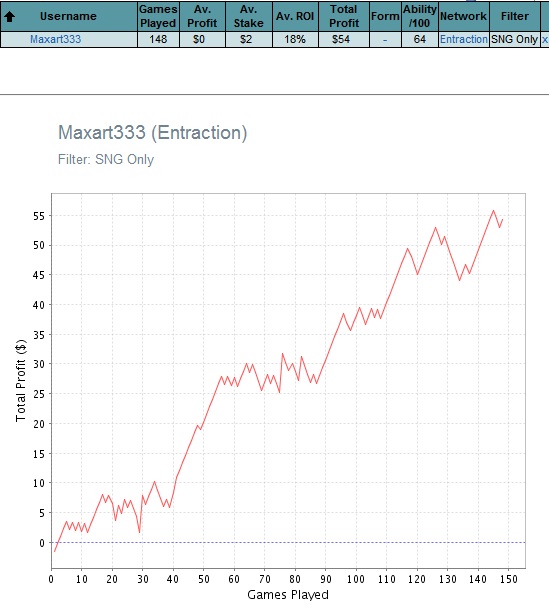Viewport: 549px width, 610px height.
Task: Open the Entraction network link
Action: (463, 39)
